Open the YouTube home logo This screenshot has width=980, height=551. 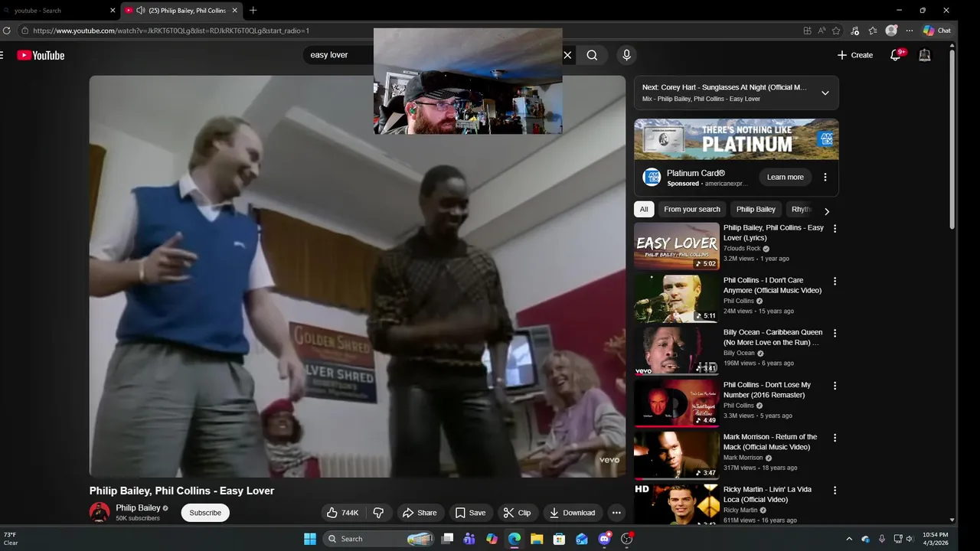pos(41,55)
